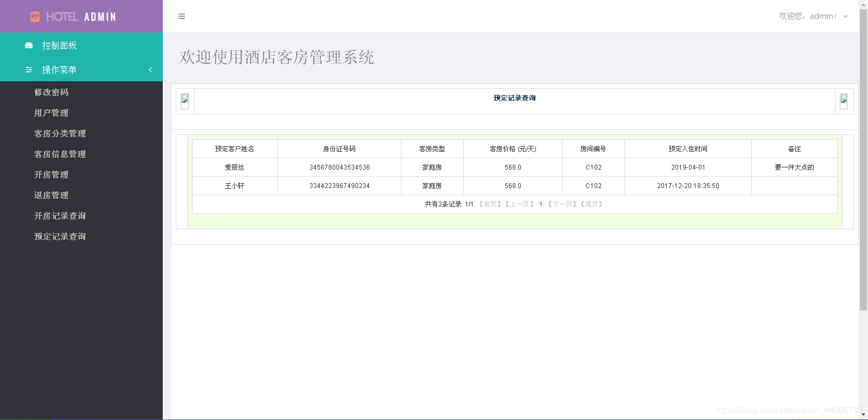Click price 568.0 in 王小轩 row
This screenshot has width=868, height=420.
coord(513,186)
